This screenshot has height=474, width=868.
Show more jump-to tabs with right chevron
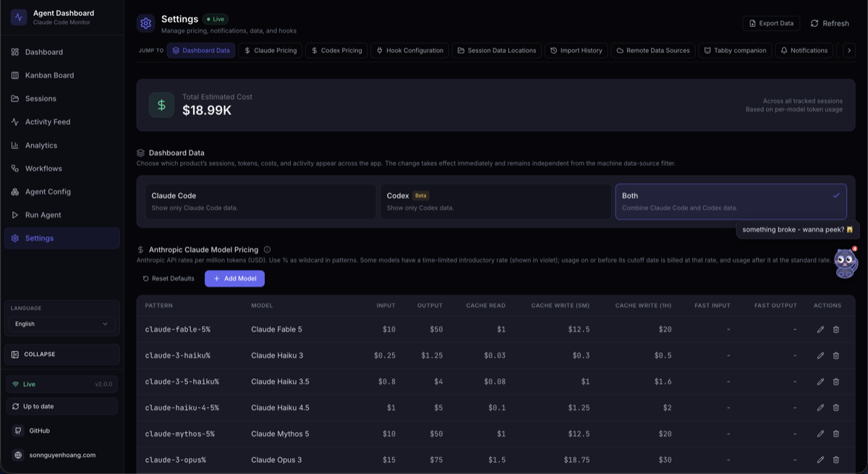pyautogui.click(x=849, y=51)
